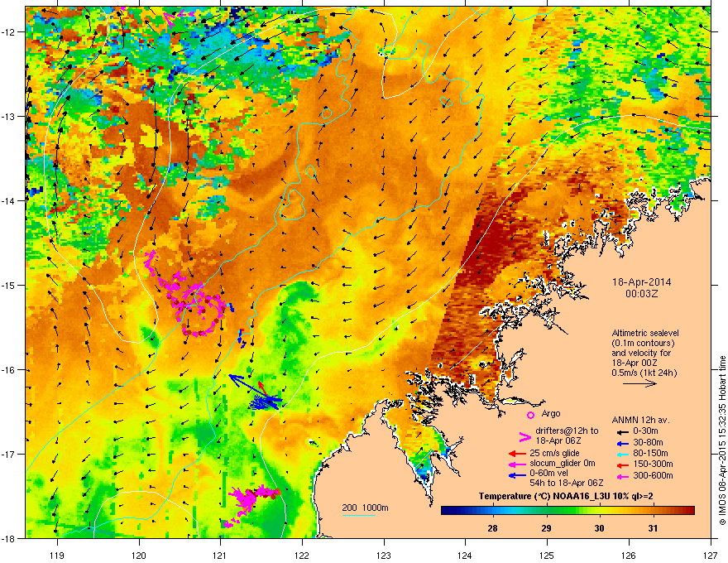Click the -15 latitude axis label
Image resolution: width=728 pixels, height=563 pixels.
click(9, 285)
